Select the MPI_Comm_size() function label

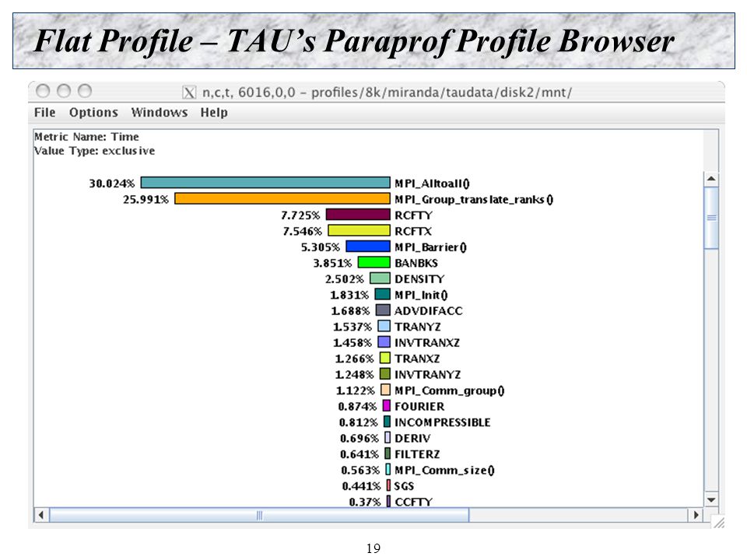(444, 471)
